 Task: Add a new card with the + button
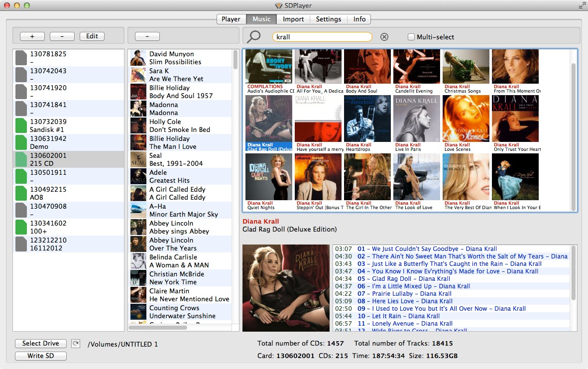point(32,36)
